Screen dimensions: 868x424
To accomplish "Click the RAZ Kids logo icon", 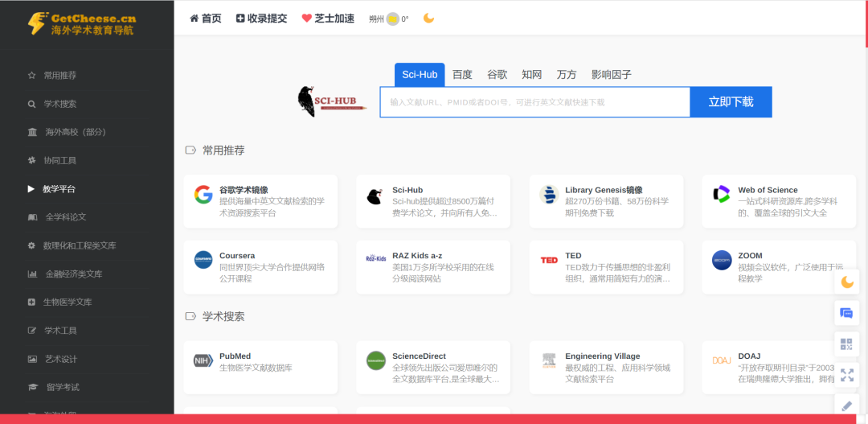I will pos(376,258).
